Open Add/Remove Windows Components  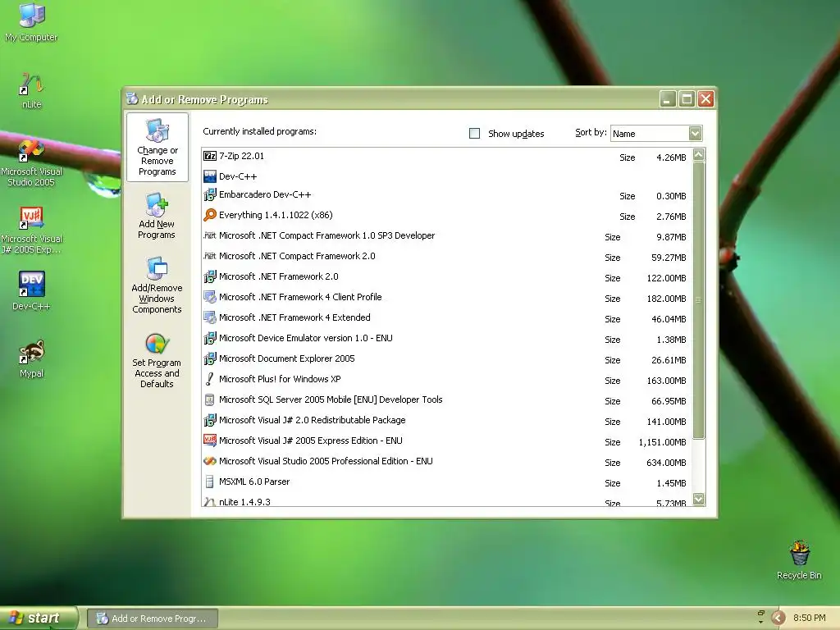[x=157, y=285]
